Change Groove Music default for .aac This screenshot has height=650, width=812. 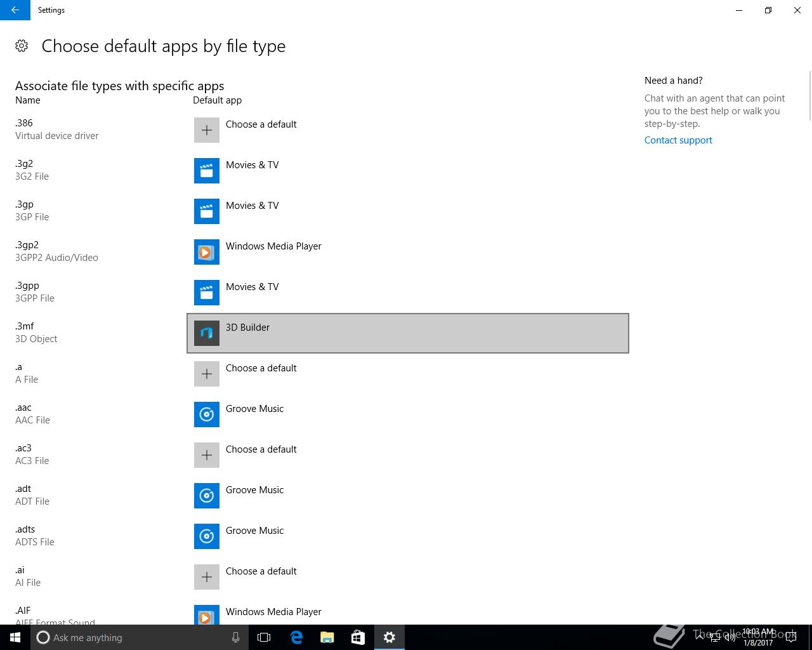click(x=408, y=415)
